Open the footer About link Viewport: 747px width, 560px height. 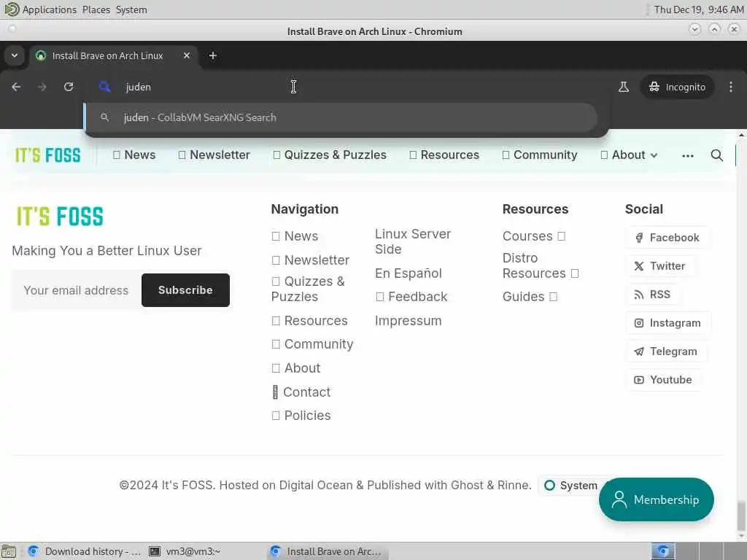tap(296, 368)
